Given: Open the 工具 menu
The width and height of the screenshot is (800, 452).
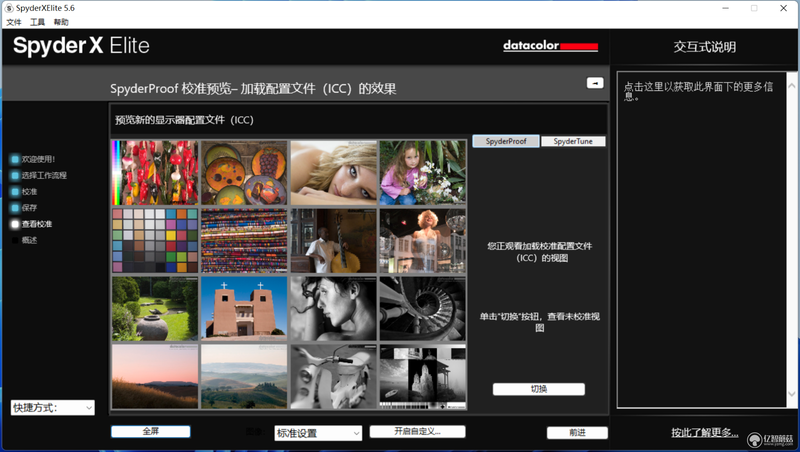Looking at the screenshot, I should point(37,22).
